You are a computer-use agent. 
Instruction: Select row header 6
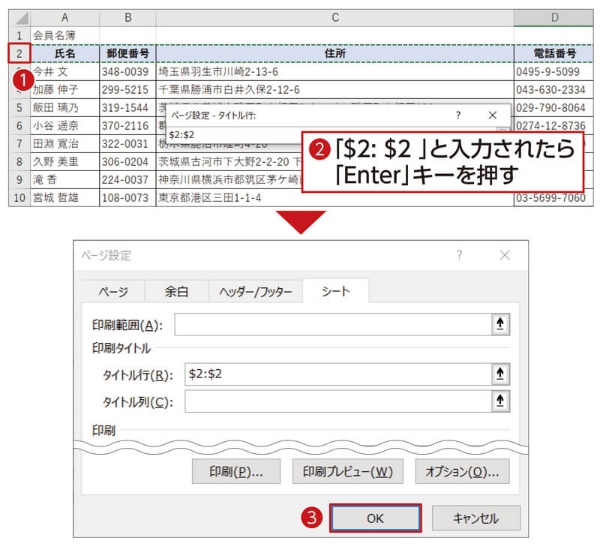pyautogui.click(x=19, y=126)
